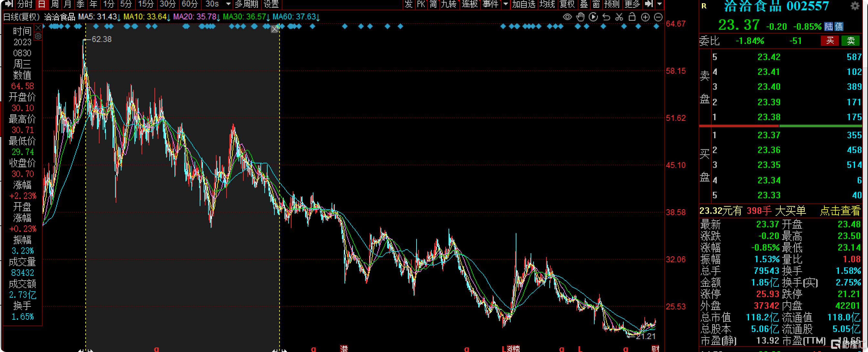This screenshot has width=868, height=352.
Task: Switch to the 季 quarterly tab
Action: coord(80,4)
